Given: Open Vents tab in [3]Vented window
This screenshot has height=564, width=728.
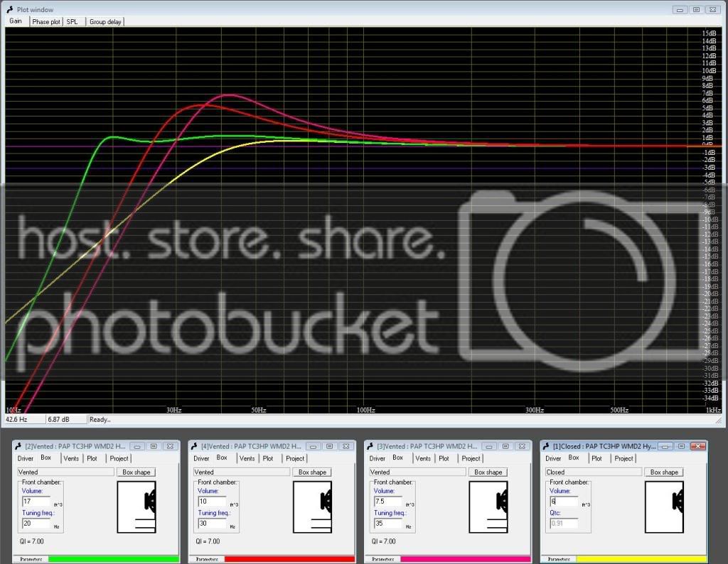Looking at the screenshot, I should pyautogui.click(x=423, y=458).
